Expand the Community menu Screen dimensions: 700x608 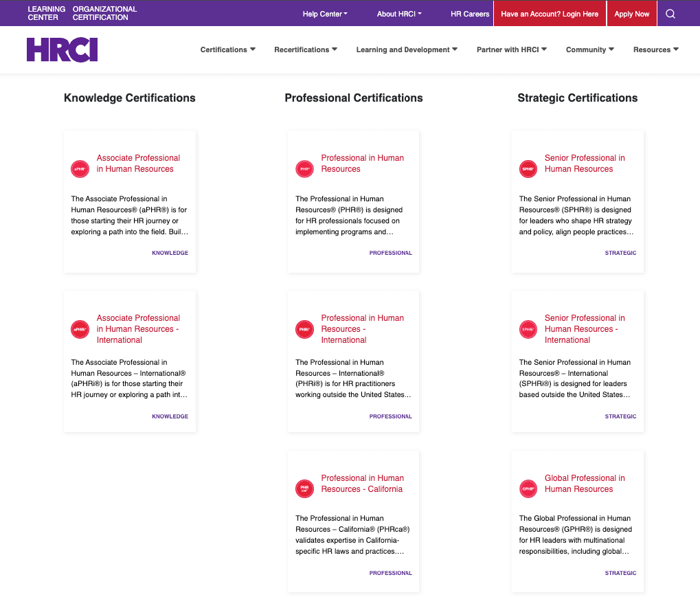[x=590, y=49]
